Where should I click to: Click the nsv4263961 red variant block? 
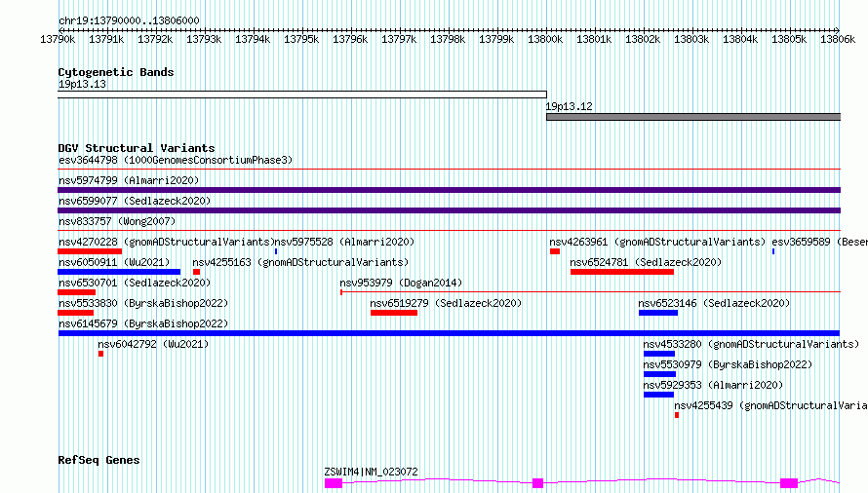tap(555, 251)
